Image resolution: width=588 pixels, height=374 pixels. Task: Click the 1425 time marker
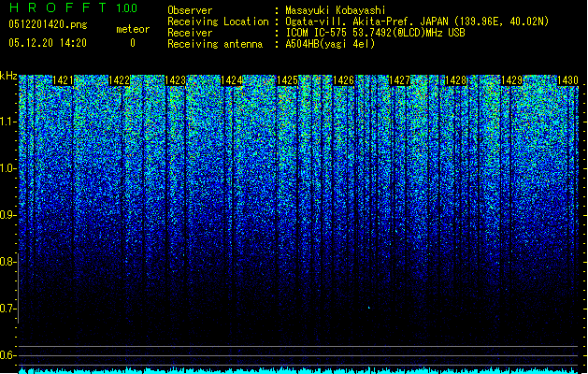tap(287, 80)
